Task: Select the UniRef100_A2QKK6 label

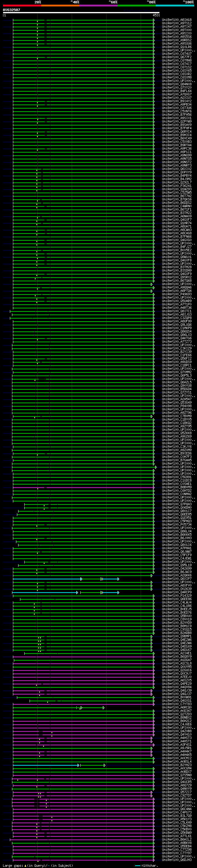Action: click(x=177, y=575)
